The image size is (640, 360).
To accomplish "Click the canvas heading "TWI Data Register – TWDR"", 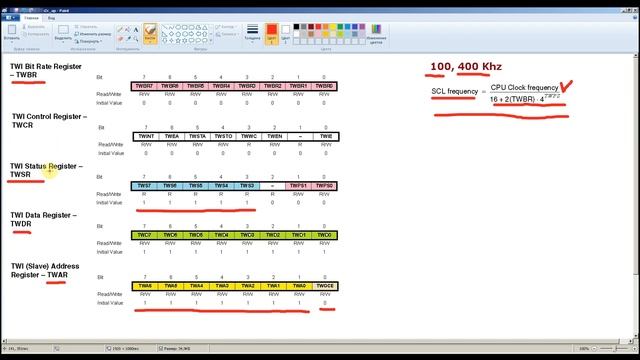I will tap(43, 220).
